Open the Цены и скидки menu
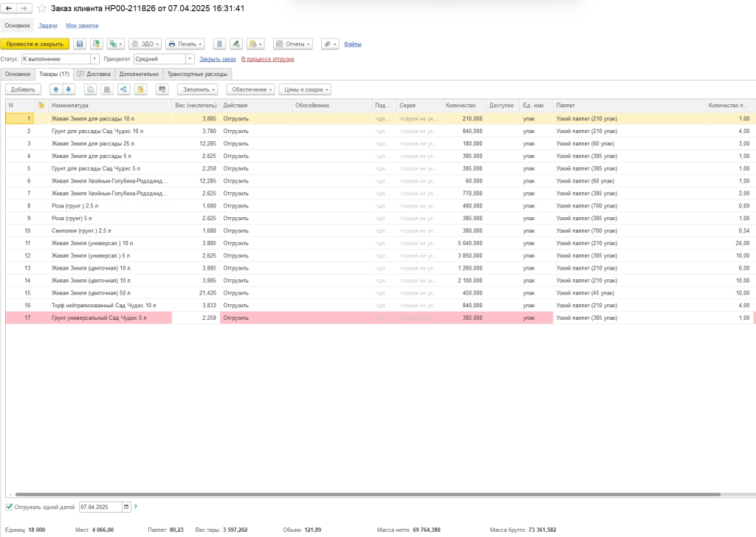Viewport: 756px width, 537px height. [x=304, y=89]
